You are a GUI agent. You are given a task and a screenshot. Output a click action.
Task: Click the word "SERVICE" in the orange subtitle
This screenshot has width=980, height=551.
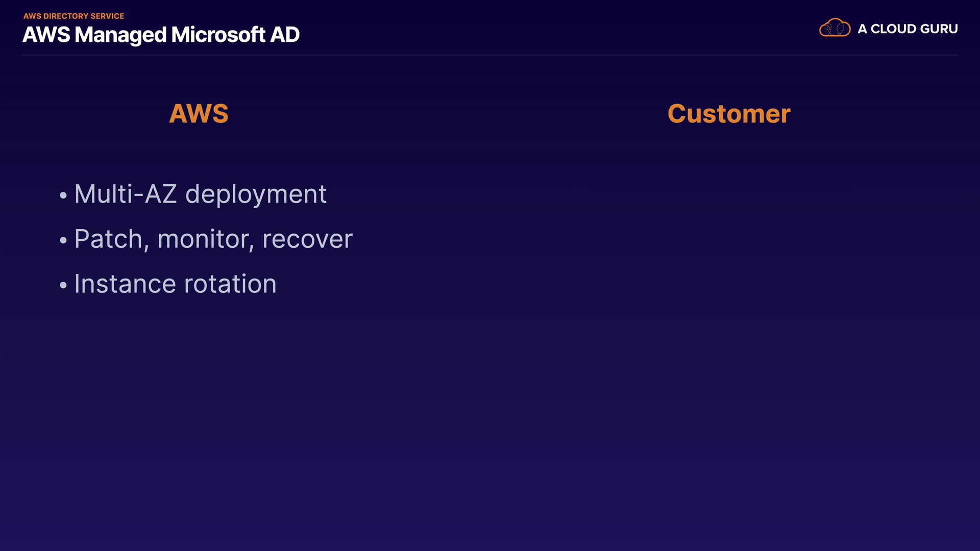tap(107, 16)
